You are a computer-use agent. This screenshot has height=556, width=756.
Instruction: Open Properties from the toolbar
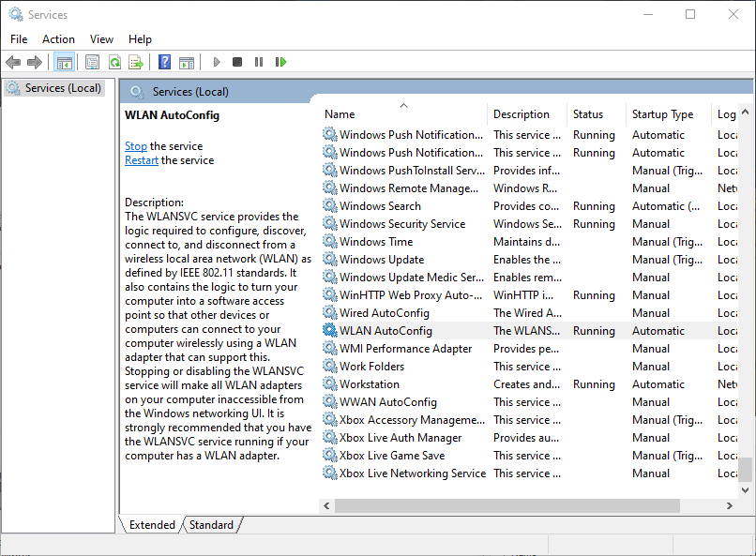[92, 62]
